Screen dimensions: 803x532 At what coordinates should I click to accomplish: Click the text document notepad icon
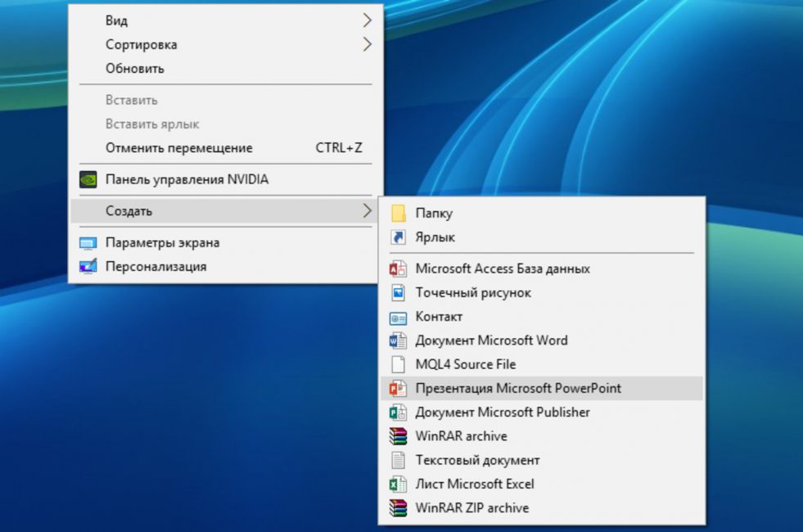click(x=399, y=460)
